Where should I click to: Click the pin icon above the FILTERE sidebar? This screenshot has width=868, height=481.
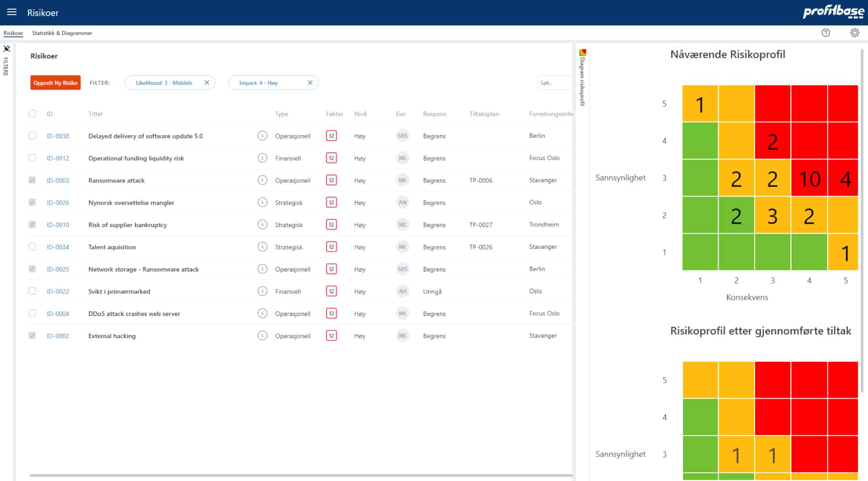tap(7, 49)
